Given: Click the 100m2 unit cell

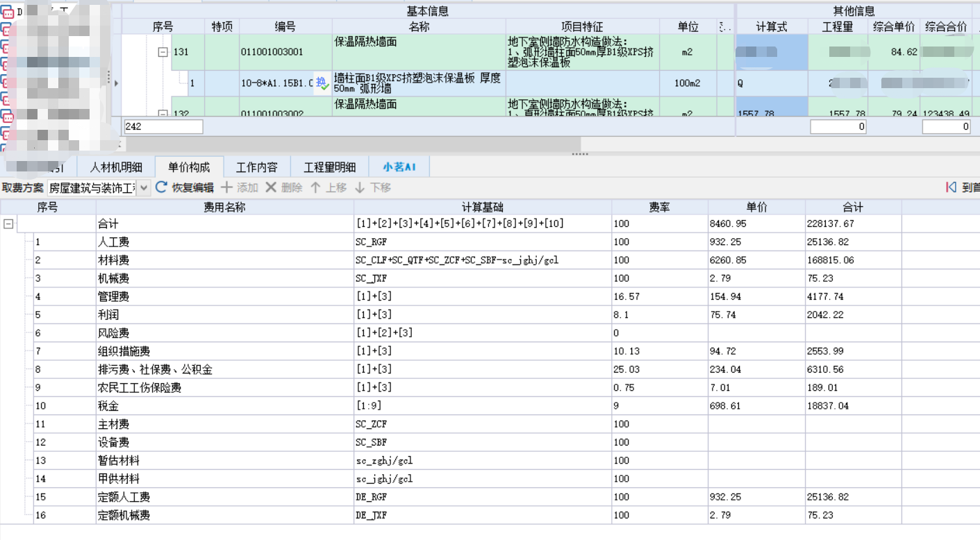Looking at the screenshot, I should (x=688, y=83).
